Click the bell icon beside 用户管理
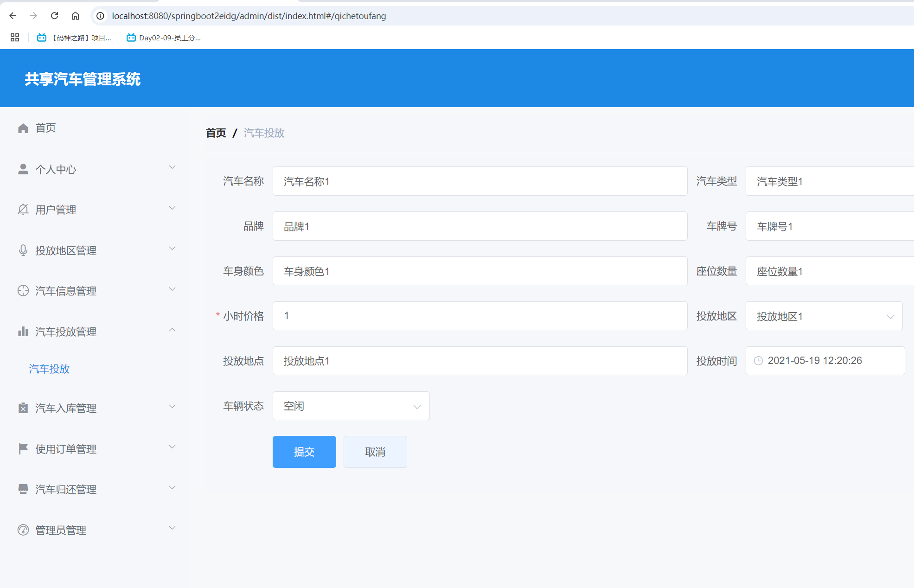Screen dimensions: 914x588 click(x=23, y=210)
